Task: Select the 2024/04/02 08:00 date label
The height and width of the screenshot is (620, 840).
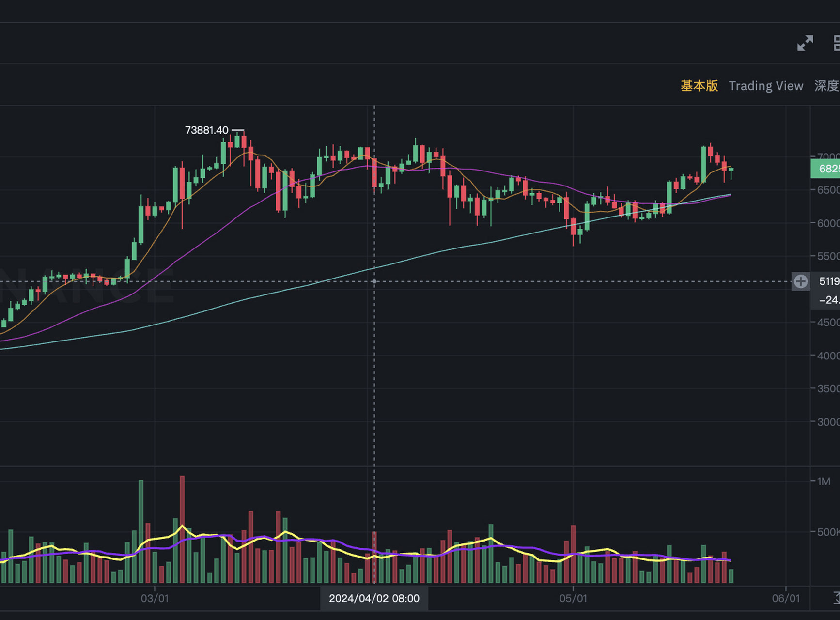Action: (x=374, y=598)
